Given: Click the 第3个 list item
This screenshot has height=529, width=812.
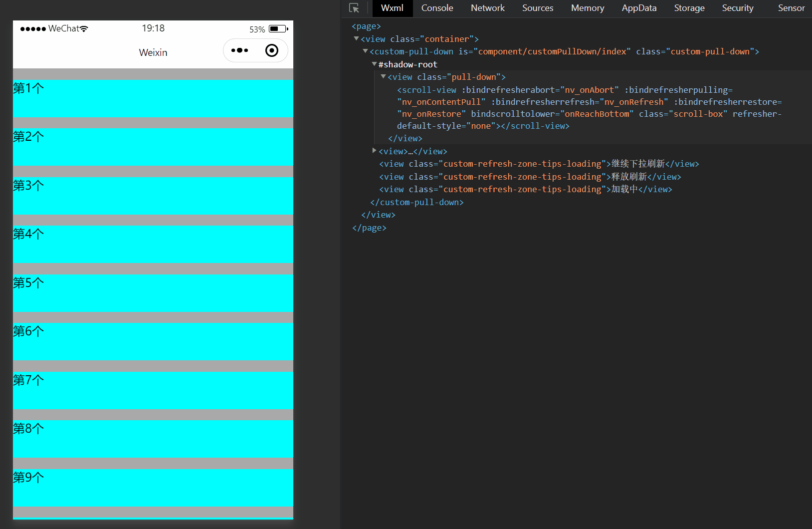Looking at the screenshot, I should 153,196.
